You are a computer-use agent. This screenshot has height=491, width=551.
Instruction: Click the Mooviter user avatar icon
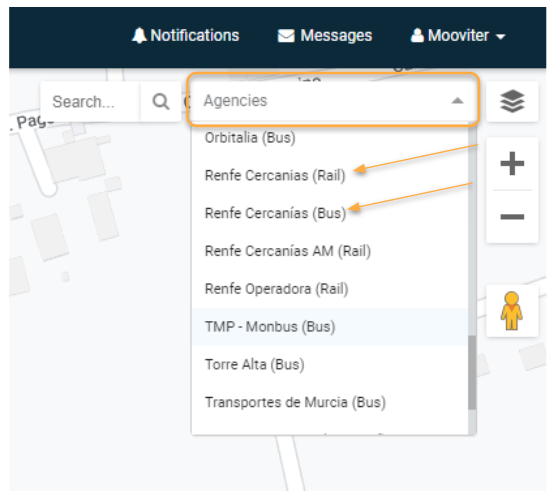(417, 35)
